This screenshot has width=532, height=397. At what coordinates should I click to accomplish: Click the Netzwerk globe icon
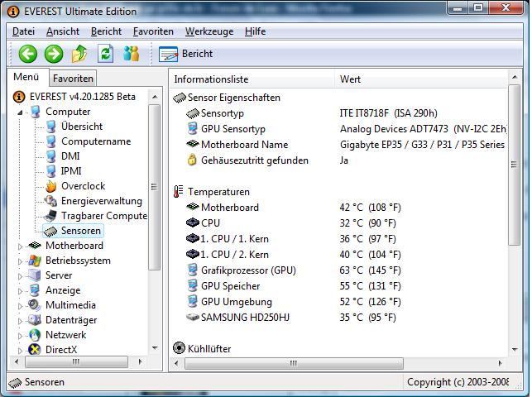click(x=35, y=335)
